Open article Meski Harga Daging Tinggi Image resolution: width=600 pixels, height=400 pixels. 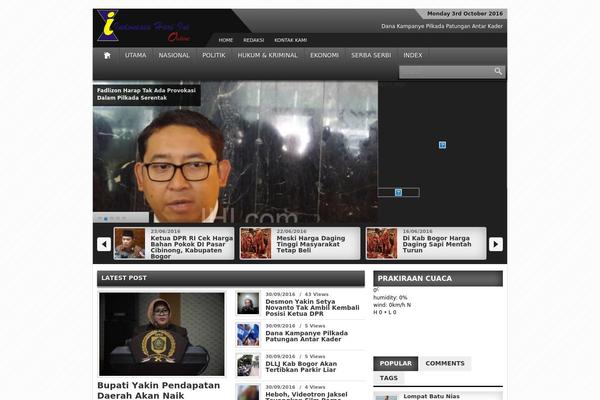pos(311,244)
